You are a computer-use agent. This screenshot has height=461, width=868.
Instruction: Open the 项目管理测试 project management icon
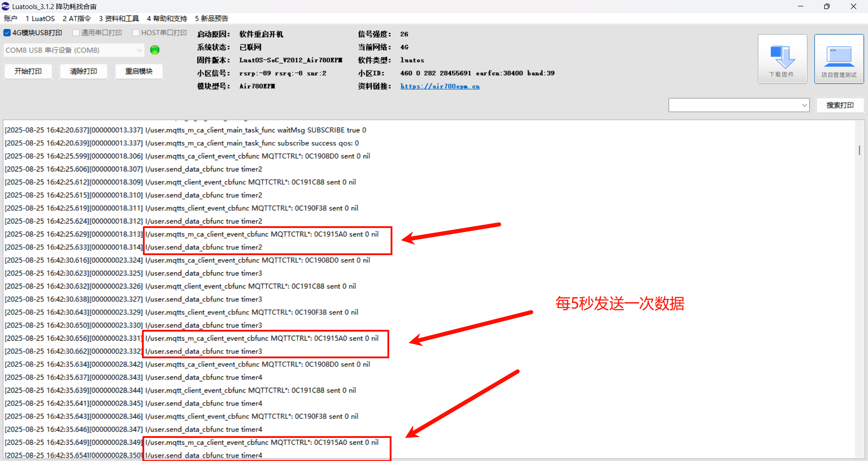839,59
